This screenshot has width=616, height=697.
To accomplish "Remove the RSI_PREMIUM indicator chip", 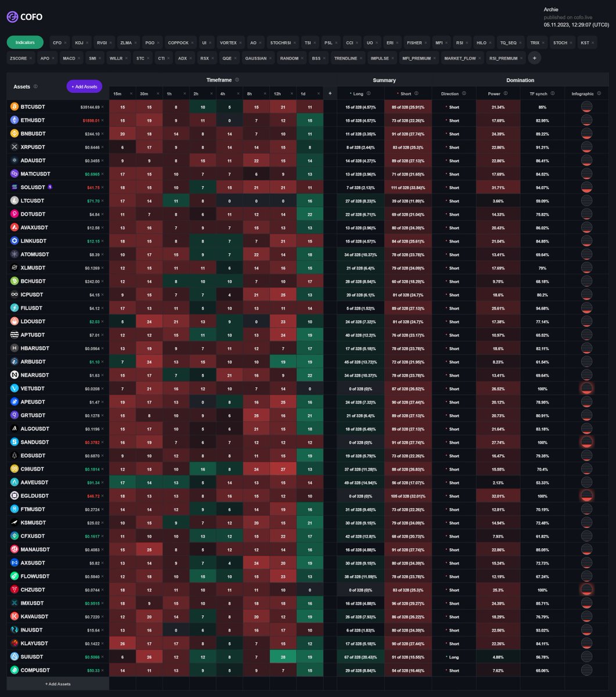I will coord(522,59).
